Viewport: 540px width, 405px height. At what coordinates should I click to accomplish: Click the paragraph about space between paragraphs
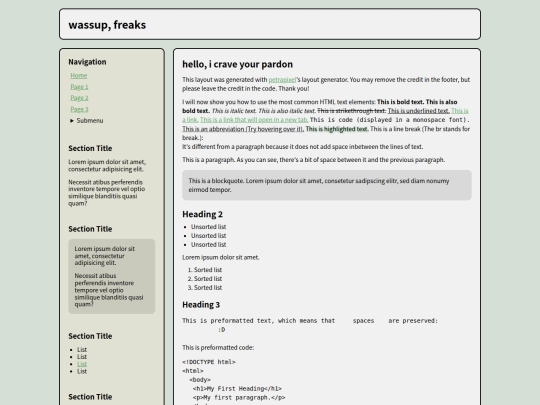313,160
